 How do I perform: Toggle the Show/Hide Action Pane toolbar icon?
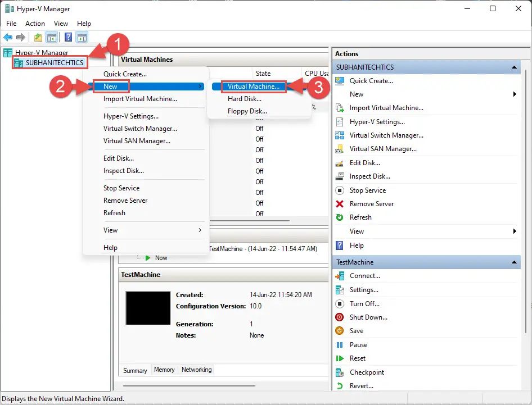coord(82,37)
